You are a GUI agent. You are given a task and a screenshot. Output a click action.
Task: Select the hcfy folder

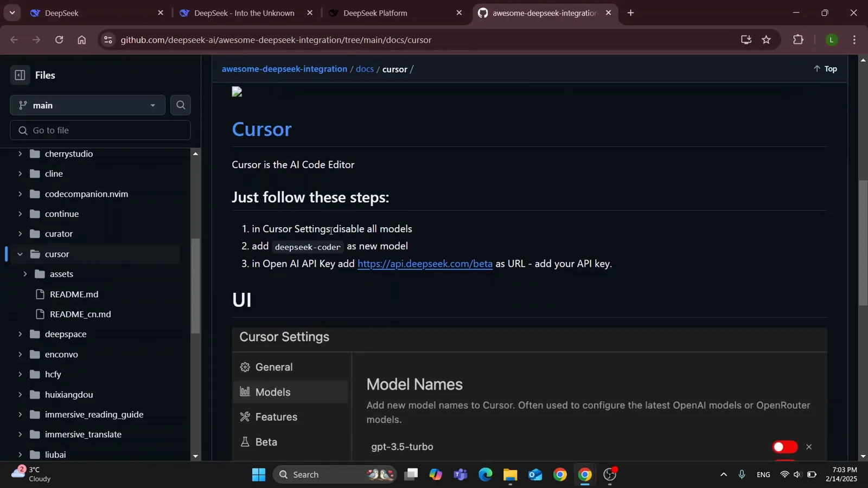(53, 375)
